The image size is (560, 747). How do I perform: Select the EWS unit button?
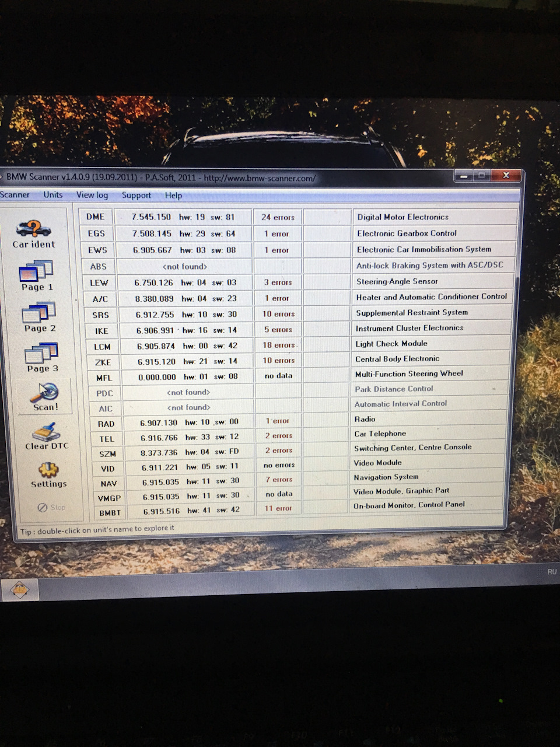coord(97,250)
